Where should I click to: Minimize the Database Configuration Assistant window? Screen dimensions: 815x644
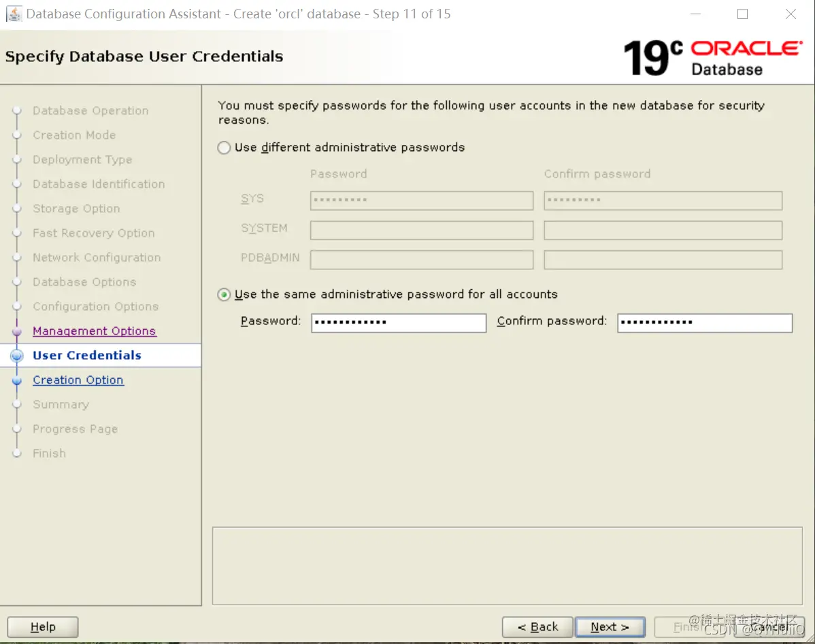[695, 14]
